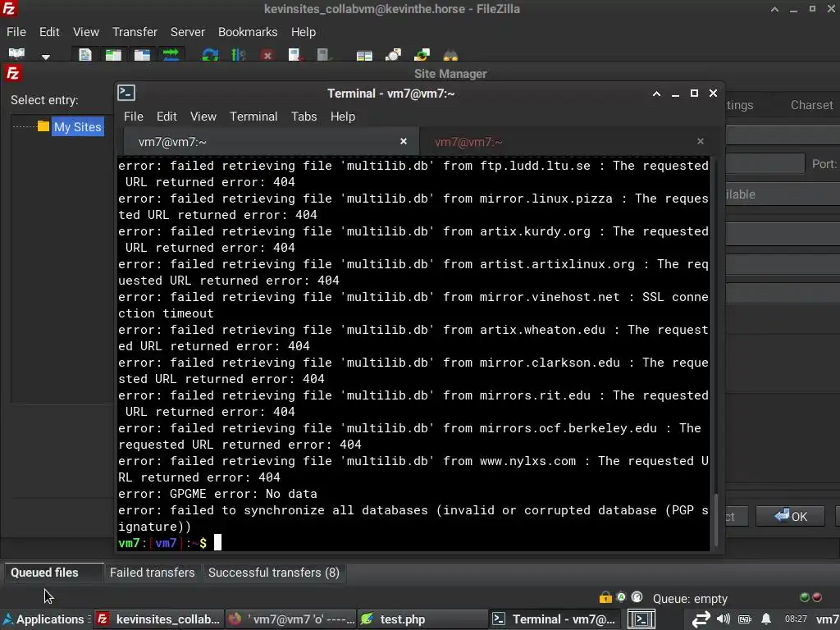
Task: Switch to Queued files tab
Action: pos(44,572)
